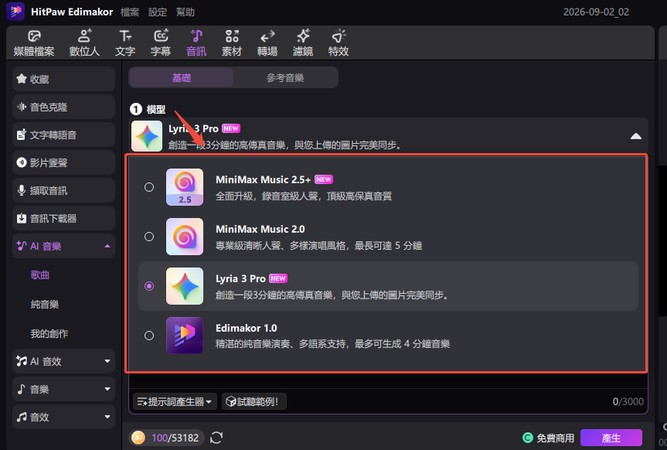Click the 產生 generate button
Screen dimensions: 667x450
tap(611, 438)
